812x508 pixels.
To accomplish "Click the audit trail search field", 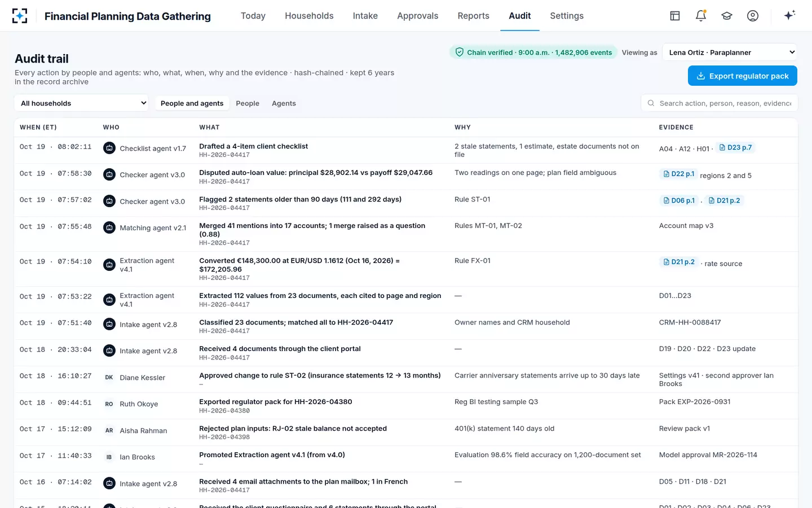I will 720,103.
